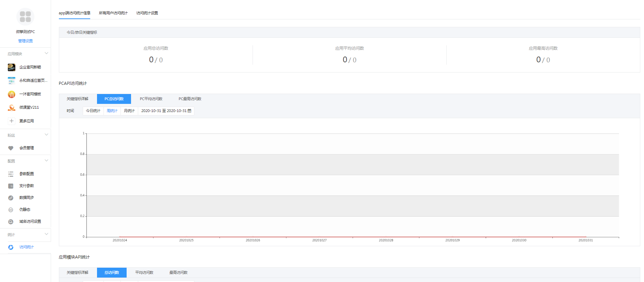The image size is (644, 282).
Task: Choose 周统计 time filter
Action: pos(112,111)
